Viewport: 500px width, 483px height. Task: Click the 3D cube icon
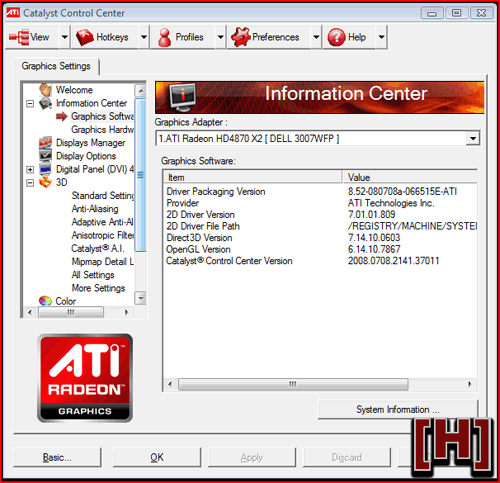(45, 182)
